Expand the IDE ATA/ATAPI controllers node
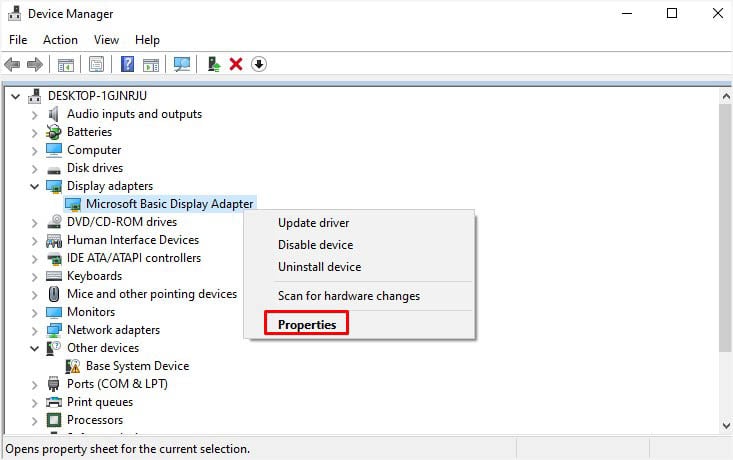The width and height of the screenshot is (733, 460). coord(34,259)
